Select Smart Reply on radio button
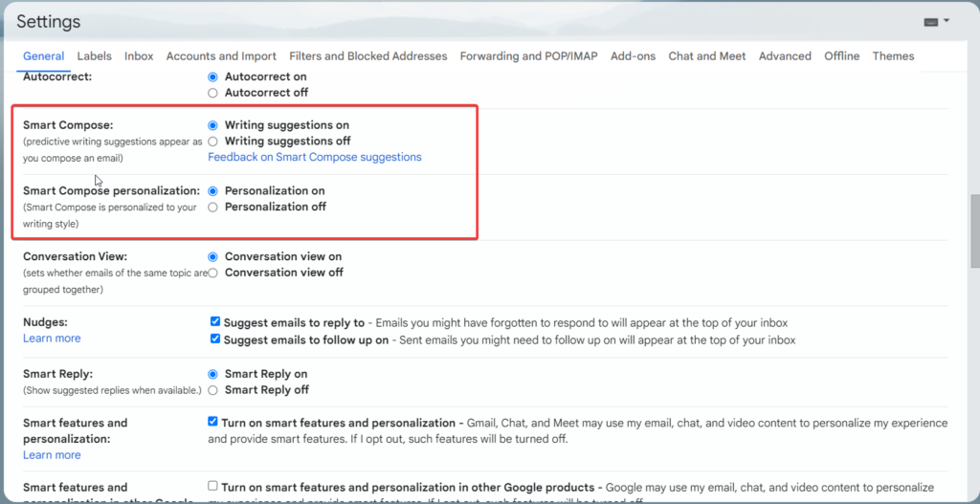 coord(212,374)
